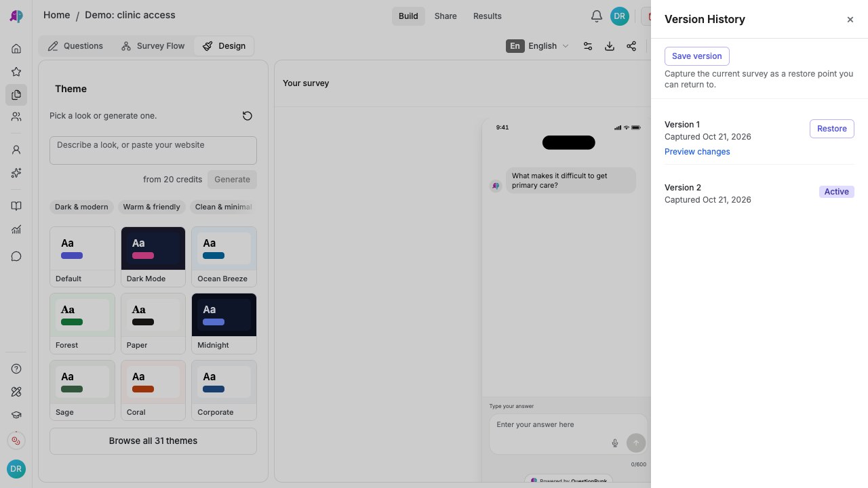Screen dimensions: 868x488
Task: Click the single-person icon in the left sidebar
Action: 16,150
